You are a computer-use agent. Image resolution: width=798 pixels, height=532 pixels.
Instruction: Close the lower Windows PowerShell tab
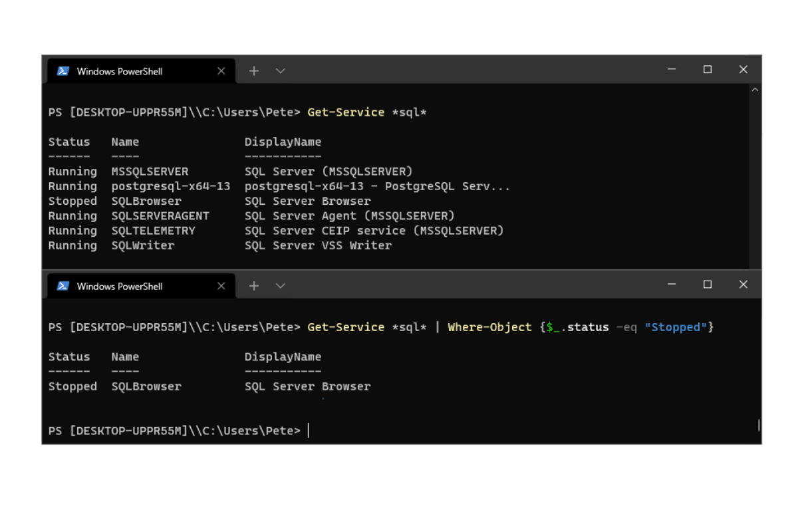pos(221,286)
